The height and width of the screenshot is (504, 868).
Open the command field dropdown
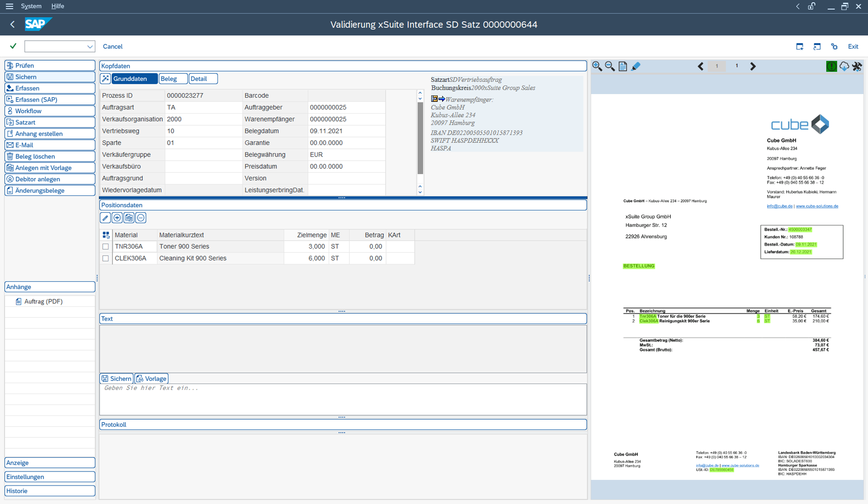(90, 47)
